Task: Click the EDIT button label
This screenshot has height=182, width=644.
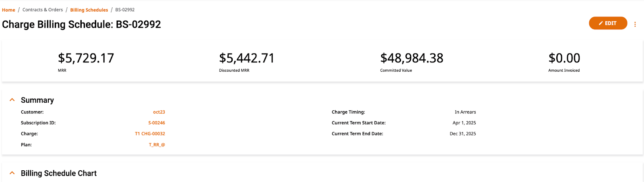Action: click(x=611, y=23)
